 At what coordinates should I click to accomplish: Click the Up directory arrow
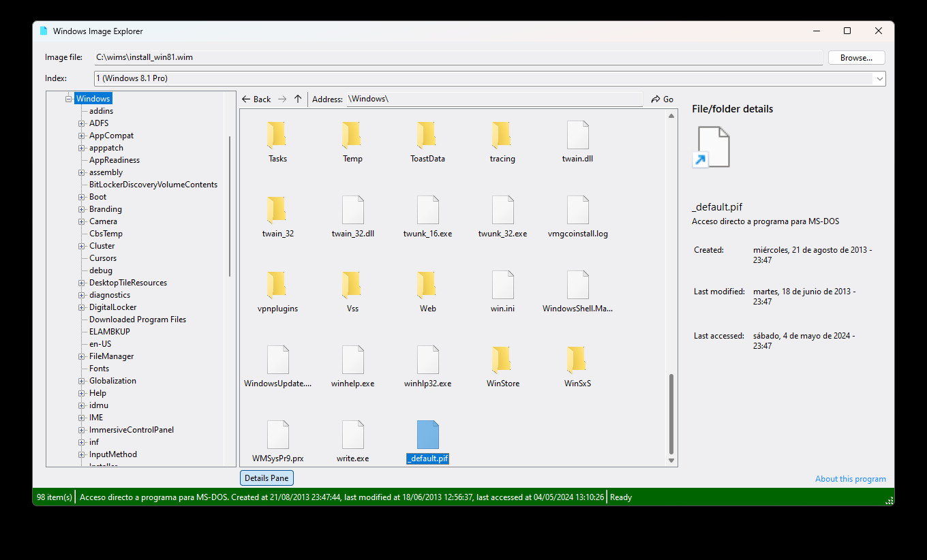(x=298, y=99)
